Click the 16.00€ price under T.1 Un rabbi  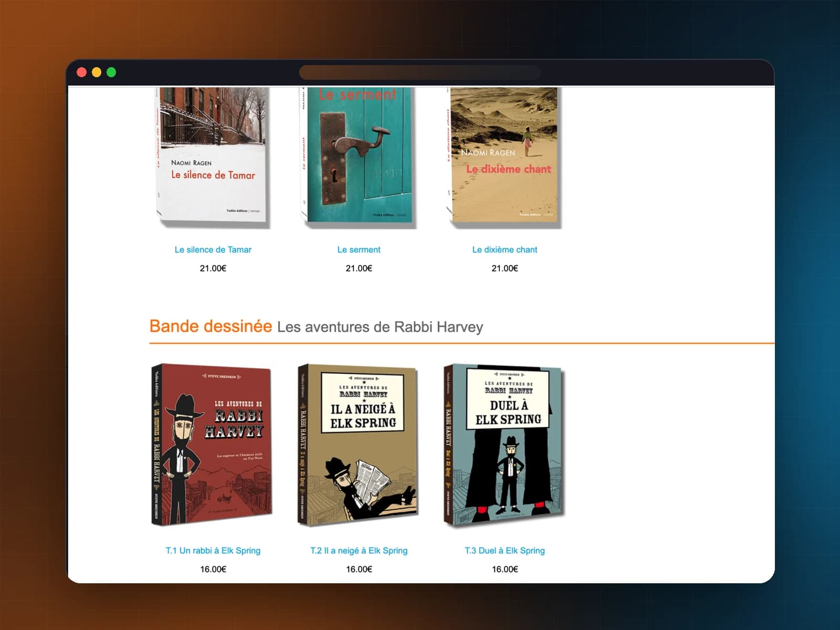pyautogui.click(x=213, y=569)
